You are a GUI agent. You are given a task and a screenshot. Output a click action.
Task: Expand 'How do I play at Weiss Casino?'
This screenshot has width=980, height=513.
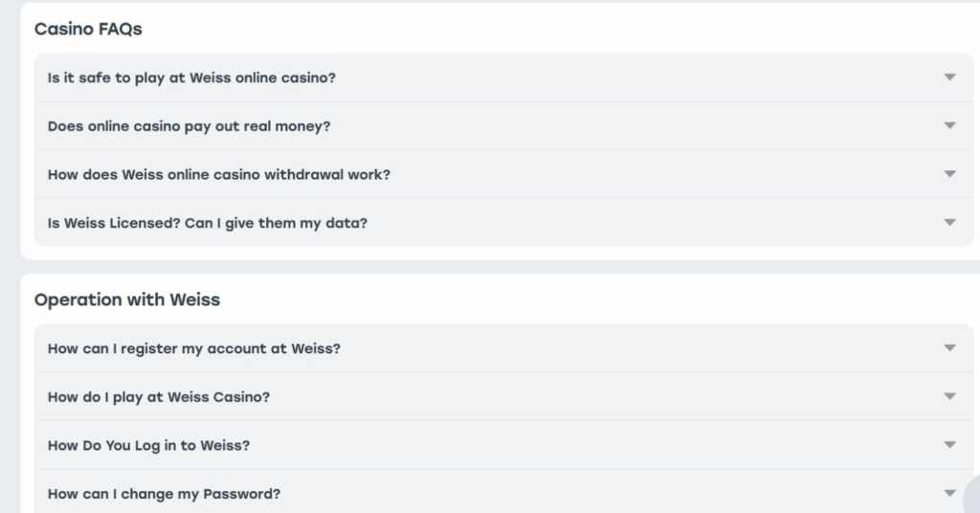[158, 397]
